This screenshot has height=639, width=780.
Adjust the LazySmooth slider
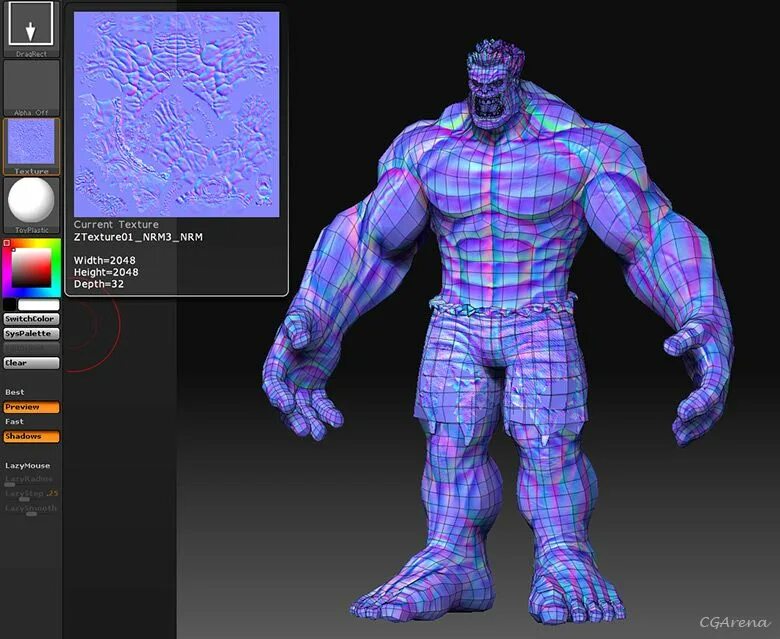point(31,509)
